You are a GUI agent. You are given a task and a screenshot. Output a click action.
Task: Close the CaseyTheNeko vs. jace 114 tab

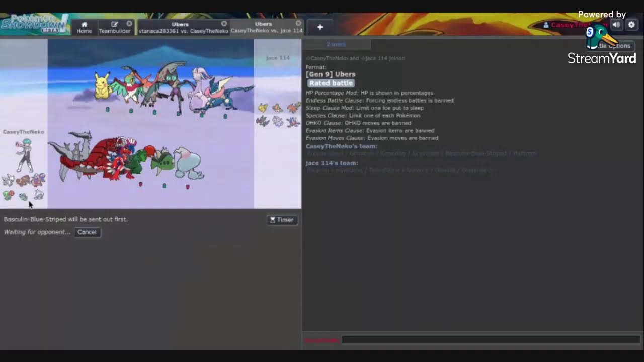point(298,23)
